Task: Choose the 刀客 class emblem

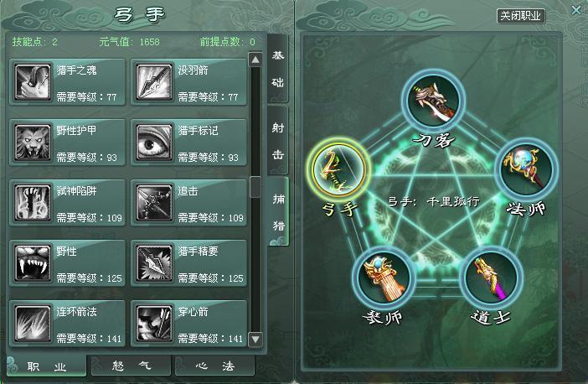Action: pyautogui.click(x=434, y=101)
